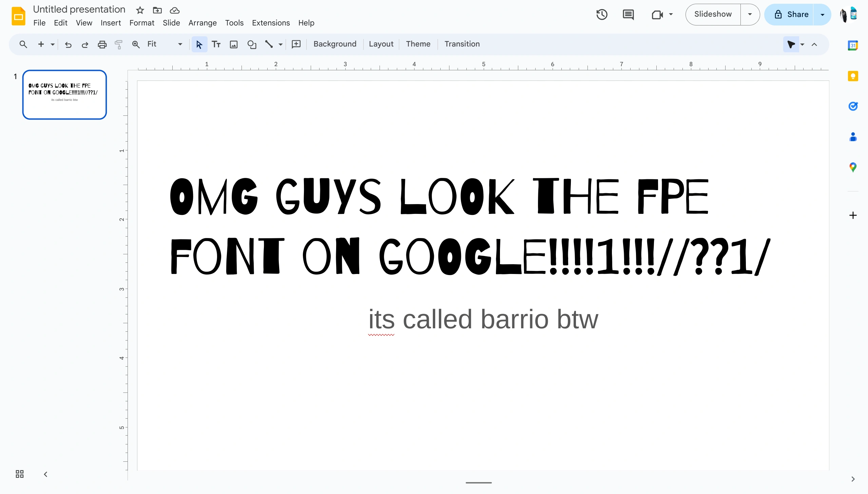Collapse the filmstrip panel arrow
This screenshot has height=494, width=868.
click(x=45, y=474)
